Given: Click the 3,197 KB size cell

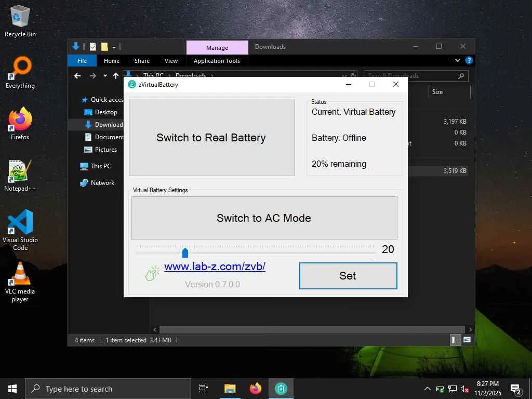Looking at the screenshot, I should click(455, 122).
